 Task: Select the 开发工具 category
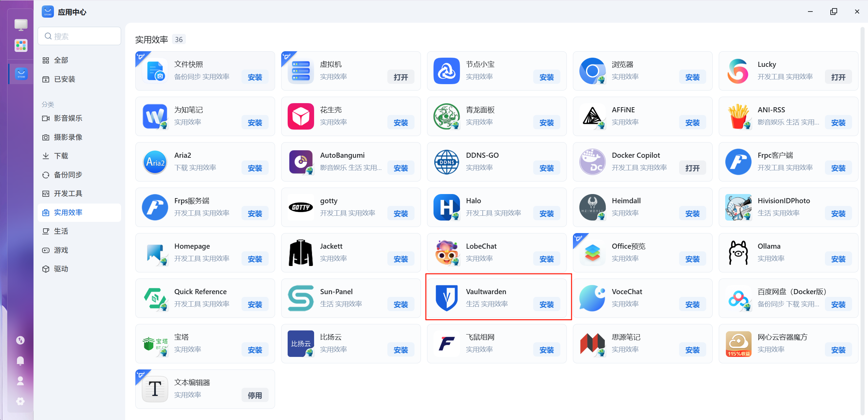[68, 193]
